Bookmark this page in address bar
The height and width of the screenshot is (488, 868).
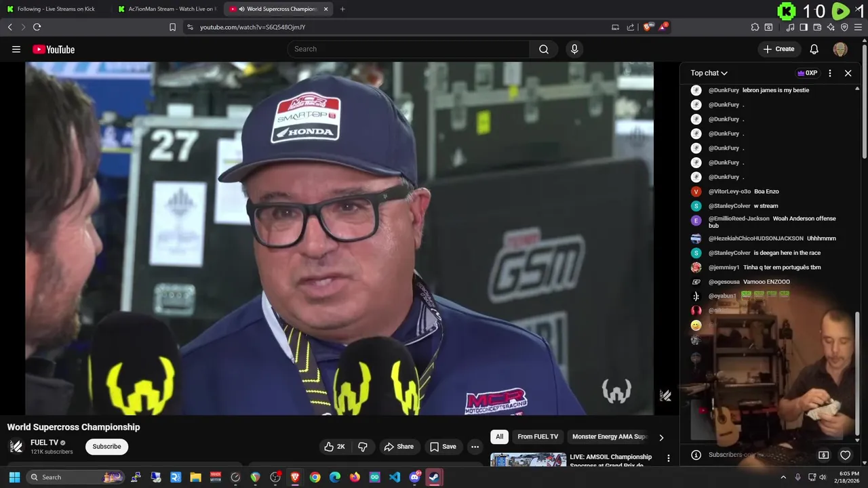tap(172, 27)
